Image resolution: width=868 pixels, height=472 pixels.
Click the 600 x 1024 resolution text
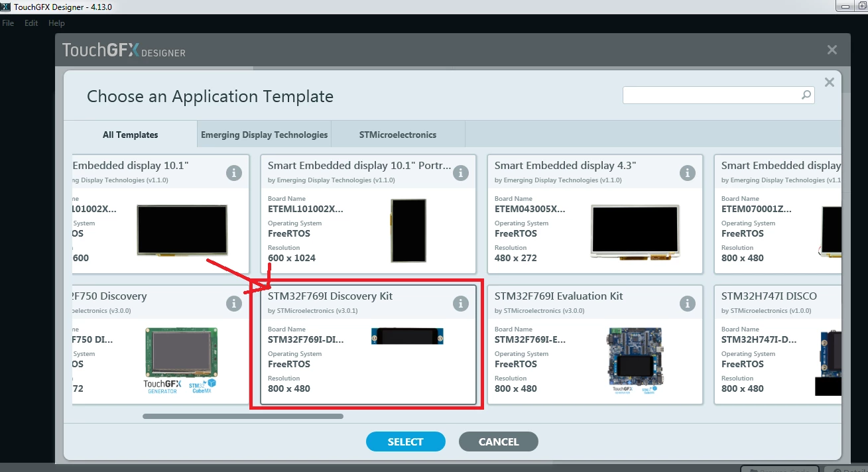[x=292, y=258]
